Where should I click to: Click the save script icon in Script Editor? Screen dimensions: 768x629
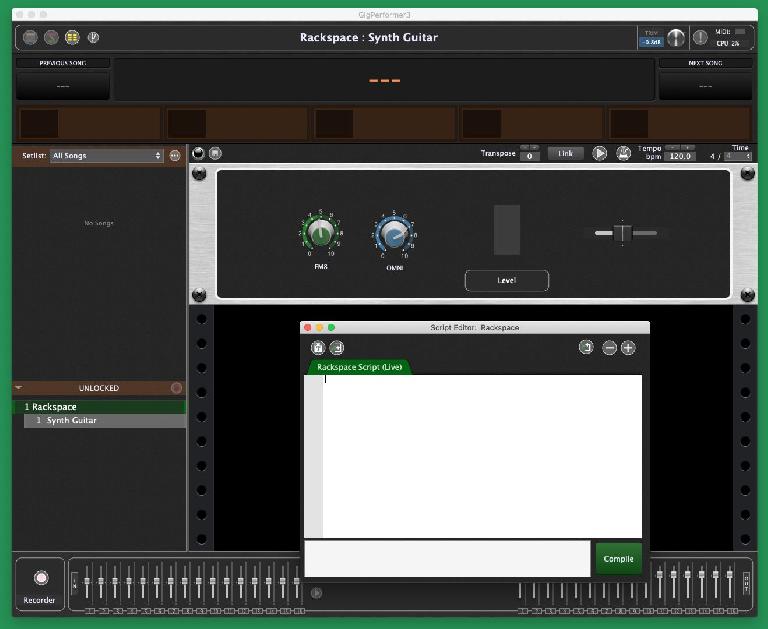pyautogui.click(x=336, y=347)
